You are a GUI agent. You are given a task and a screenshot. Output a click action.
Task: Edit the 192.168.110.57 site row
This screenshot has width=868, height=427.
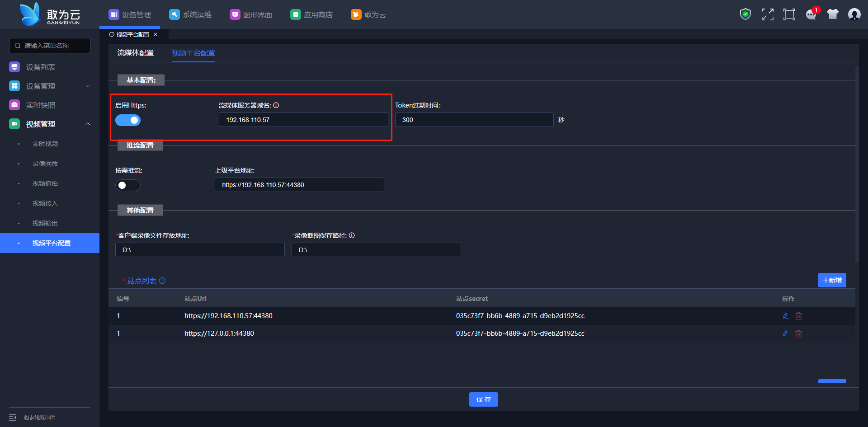point(785,316)
